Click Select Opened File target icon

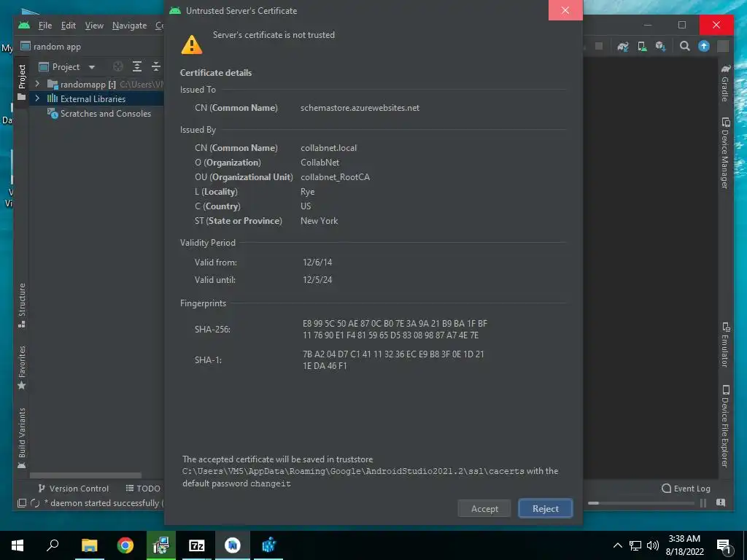tap(117, 66)
